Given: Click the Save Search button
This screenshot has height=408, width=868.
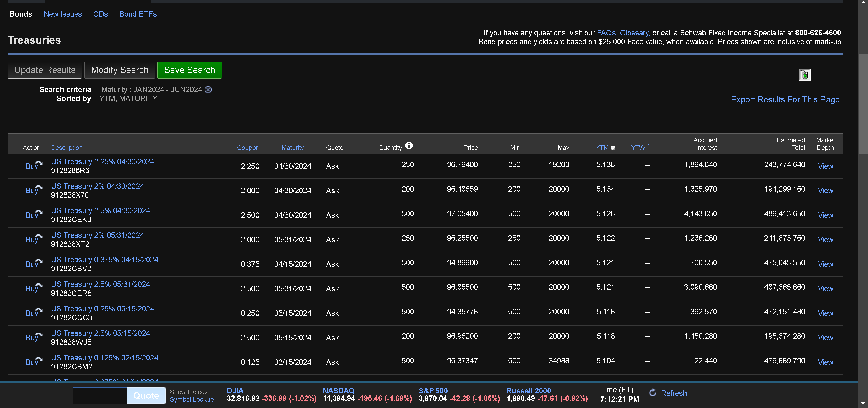Looking at the screenshot, I should click(x=190, y=70).
